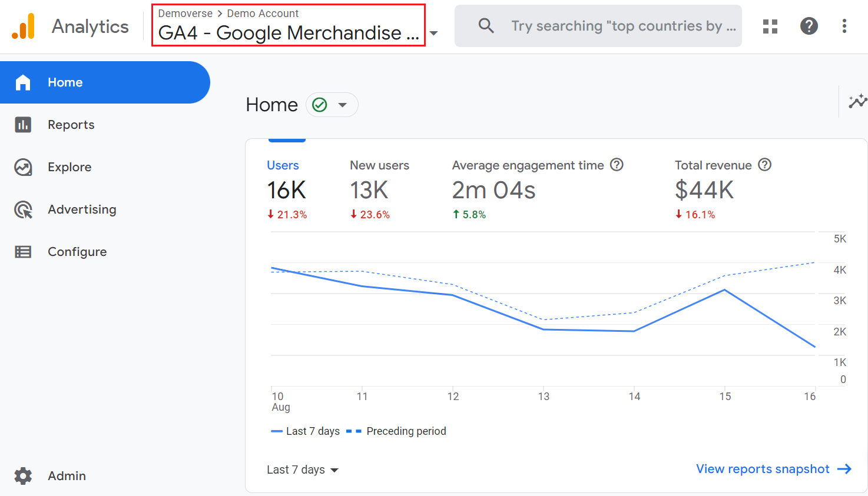Open the Insights sparkline icon
The height and width of the screenshot is (496, 868).
point(857,101)
